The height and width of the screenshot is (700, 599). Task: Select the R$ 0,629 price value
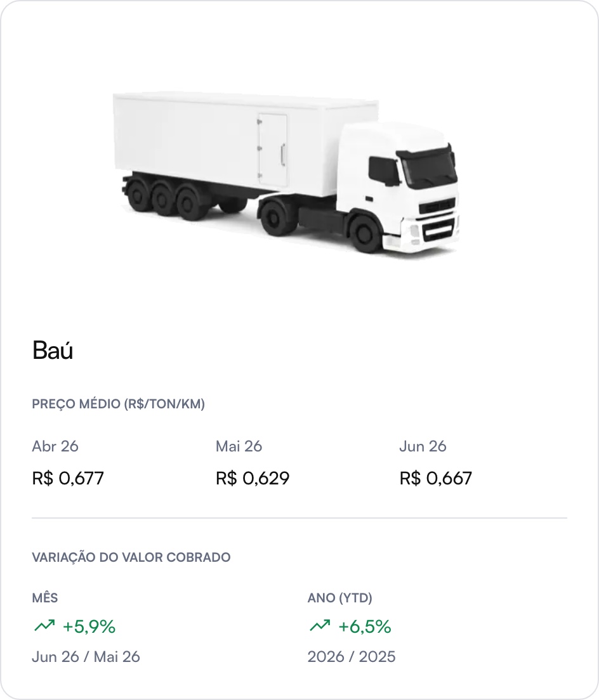click(253, 478)
